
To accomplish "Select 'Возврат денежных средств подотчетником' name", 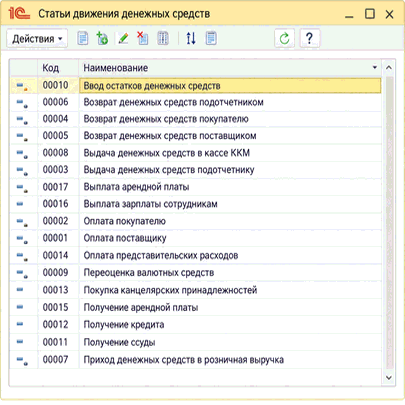I will pos(230,102).
